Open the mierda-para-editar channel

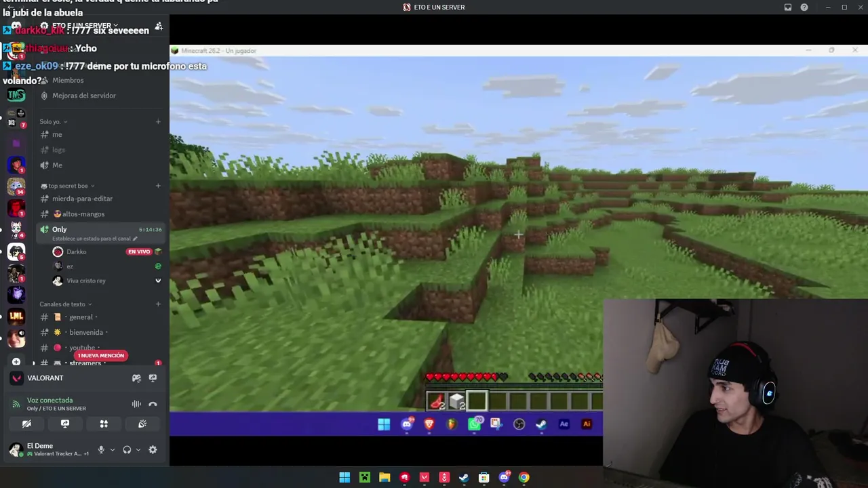coord(101,199)
